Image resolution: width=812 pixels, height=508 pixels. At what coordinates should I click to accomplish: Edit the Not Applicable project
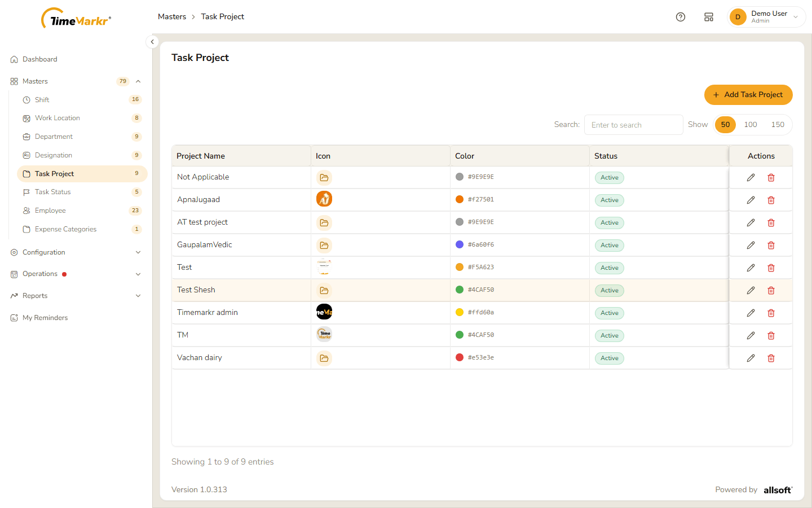(x=751, y=177)
